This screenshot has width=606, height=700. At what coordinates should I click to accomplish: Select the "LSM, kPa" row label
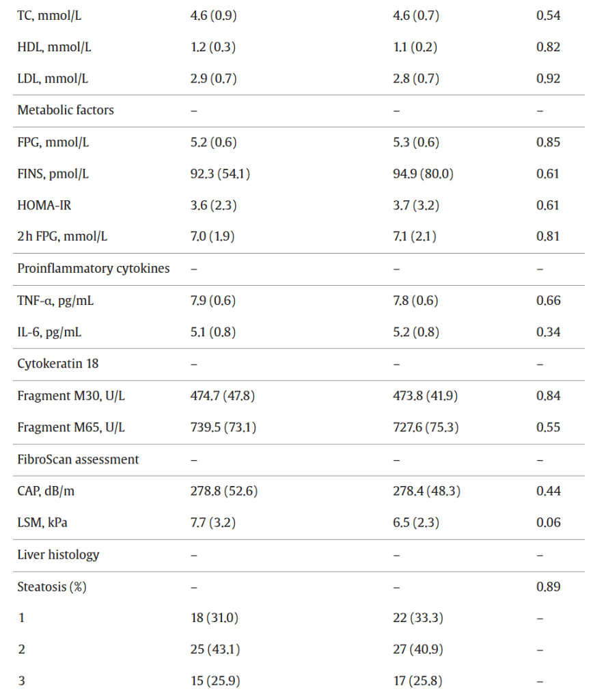(45, 523)
